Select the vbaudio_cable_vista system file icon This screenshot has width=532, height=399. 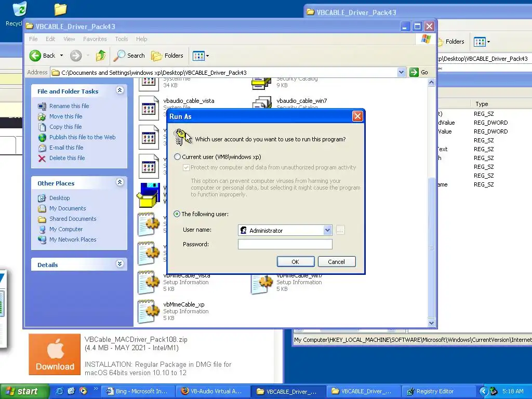click(149, 108)
